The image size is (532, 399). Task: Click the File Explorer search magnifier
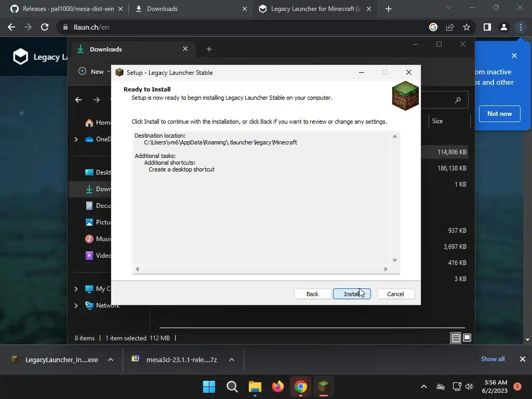(458, 100)
